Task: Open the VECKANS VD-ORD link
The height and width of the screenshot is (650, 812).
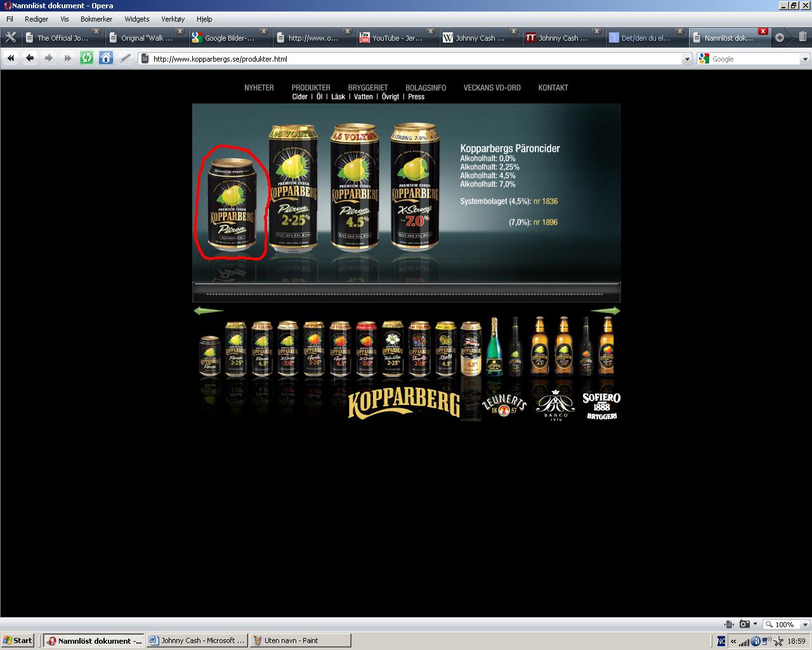Action: tap(492, 88)
